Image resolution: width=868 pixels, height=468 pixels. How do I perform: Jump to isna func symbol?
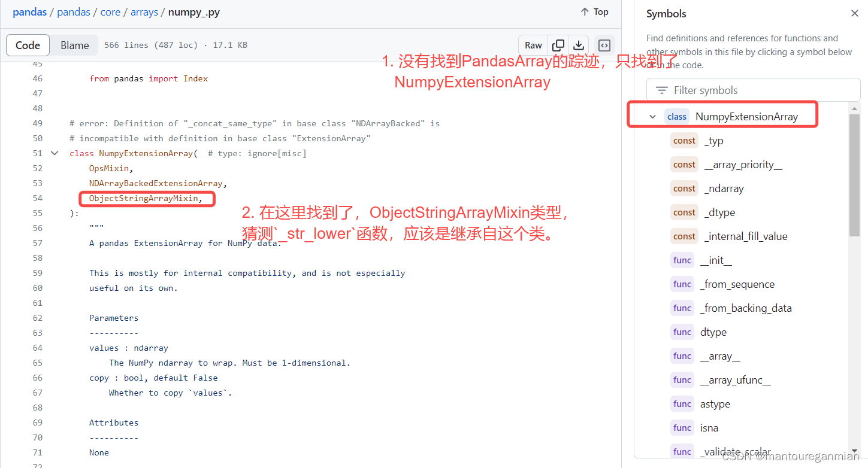(x=709, y=428)
